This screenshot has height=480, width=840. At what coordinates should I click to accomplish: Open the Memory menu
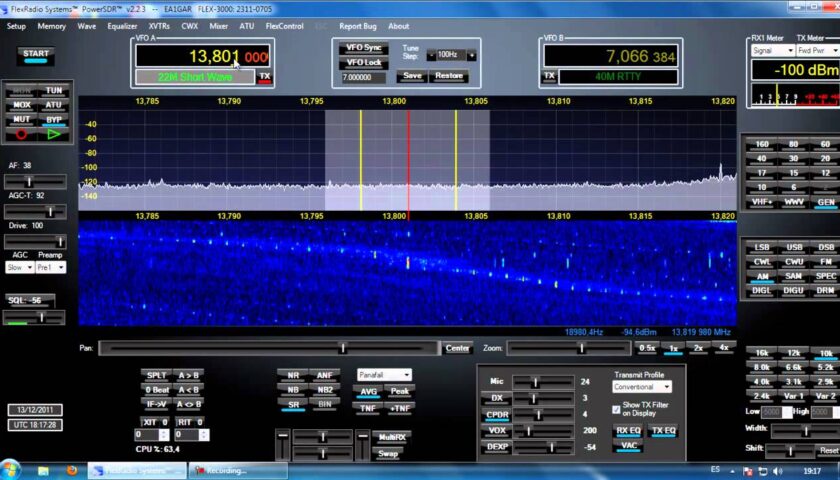[51, 26]
